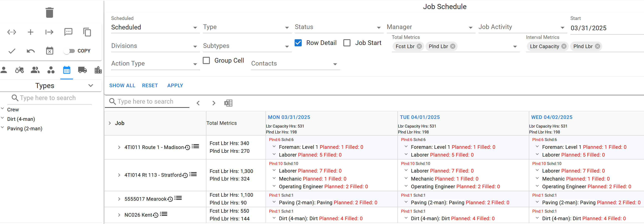Select the building icon on the sidebar

pos(98,70)
